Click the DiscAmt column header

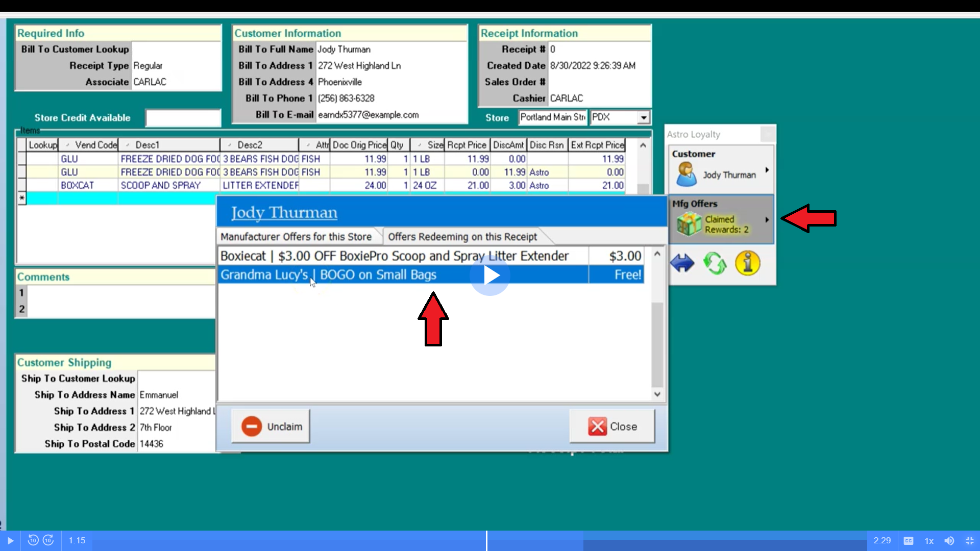(508, 145)
